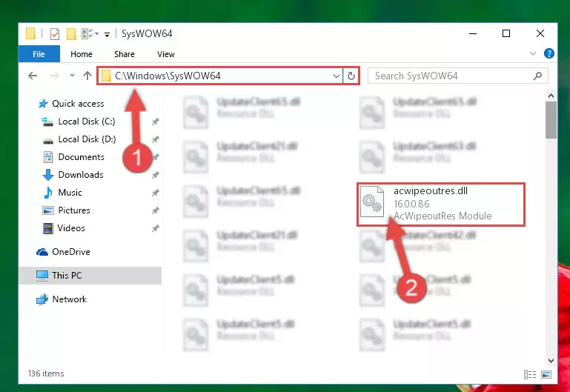Click the pin icon beside Downloads

156,175
